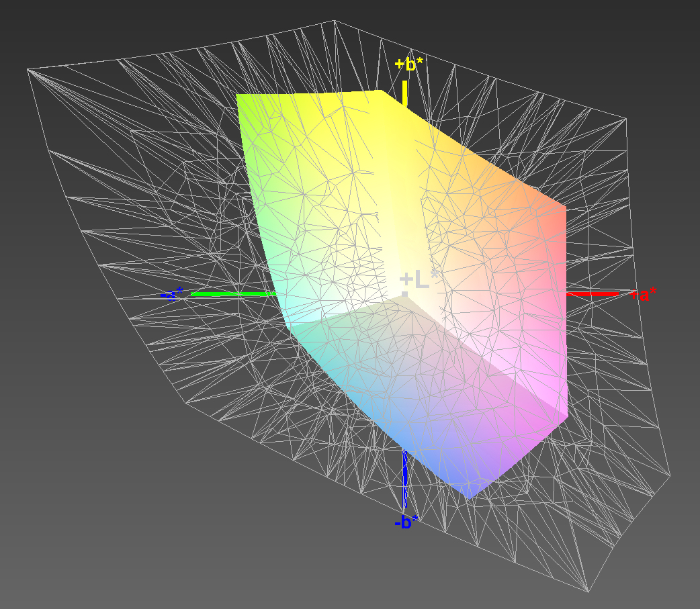
Task: Click the gray +L* label at center
Action: 419,279
